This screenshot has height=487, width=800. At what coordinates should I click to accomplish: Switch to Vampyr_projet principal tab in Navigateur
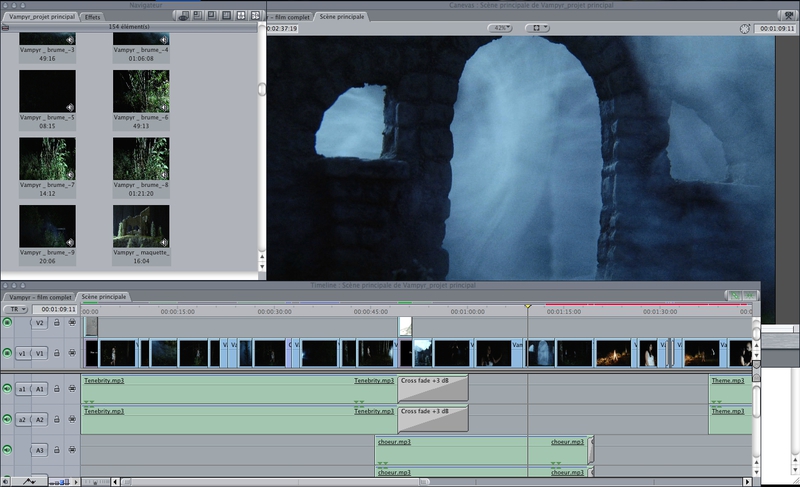(41, 17)
